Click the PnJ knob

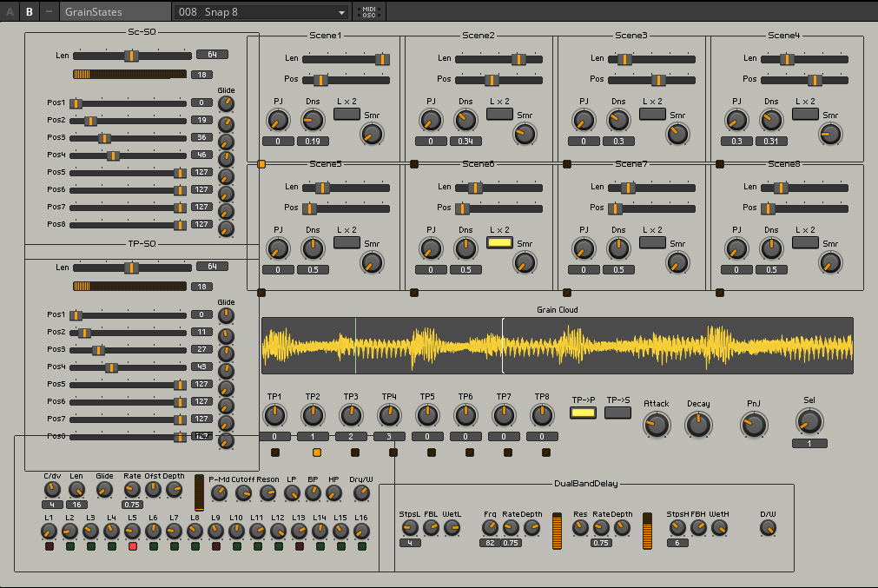click(x=753, y=424)
